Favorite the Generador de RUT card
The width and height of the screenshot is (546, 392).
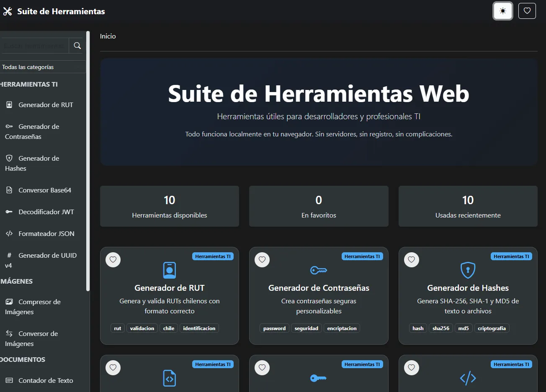click(x=113, y=259)
